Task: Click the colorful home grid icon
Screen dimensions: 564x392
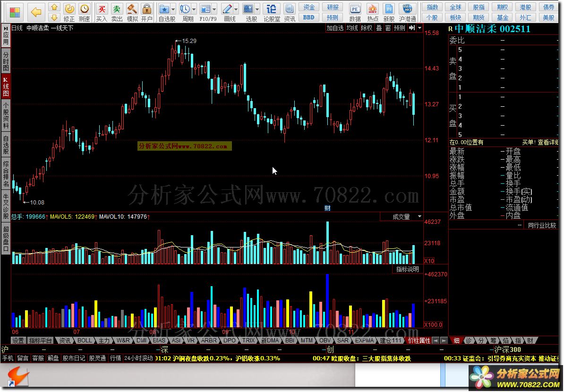Action: tap(15, 12)
